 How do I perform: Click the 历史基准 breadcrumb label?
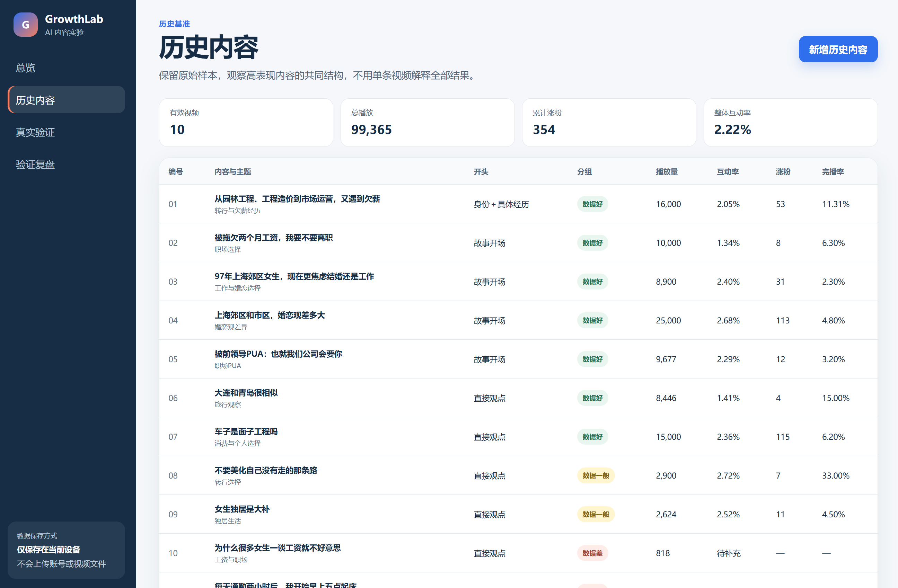coord(174,24)
